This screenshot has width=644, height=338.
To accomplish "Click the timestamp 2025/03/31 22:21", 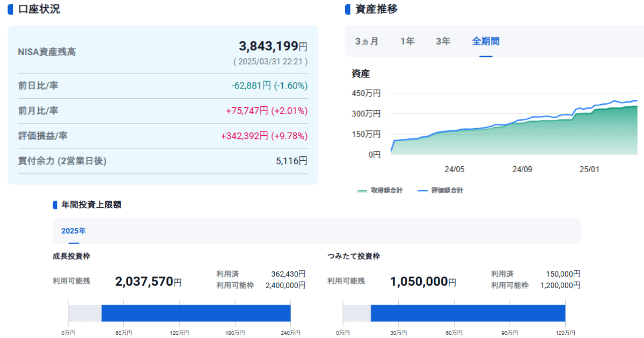I will 270,62.
